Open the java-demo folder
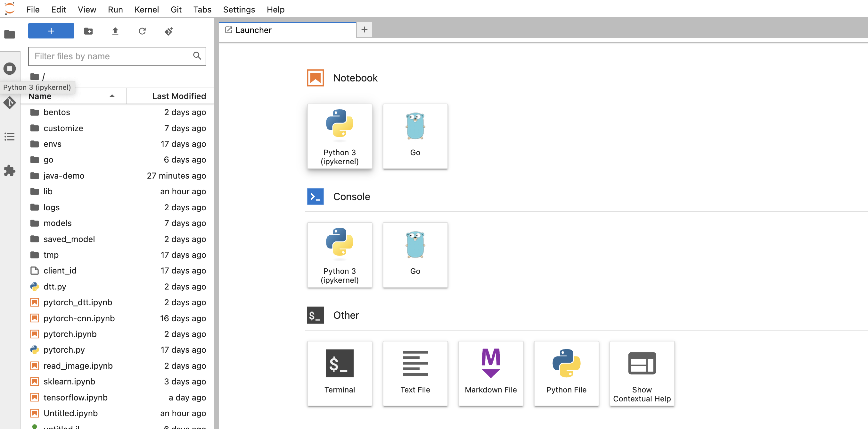Image resolution: width=868 pixels, height=429 pixels. (x=64, y=175)
